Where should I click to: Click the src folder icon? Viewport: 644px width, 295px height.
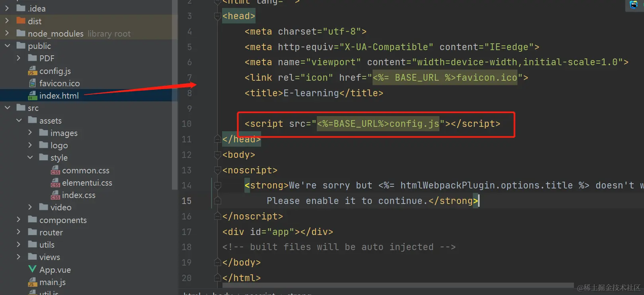pos(21,107)
